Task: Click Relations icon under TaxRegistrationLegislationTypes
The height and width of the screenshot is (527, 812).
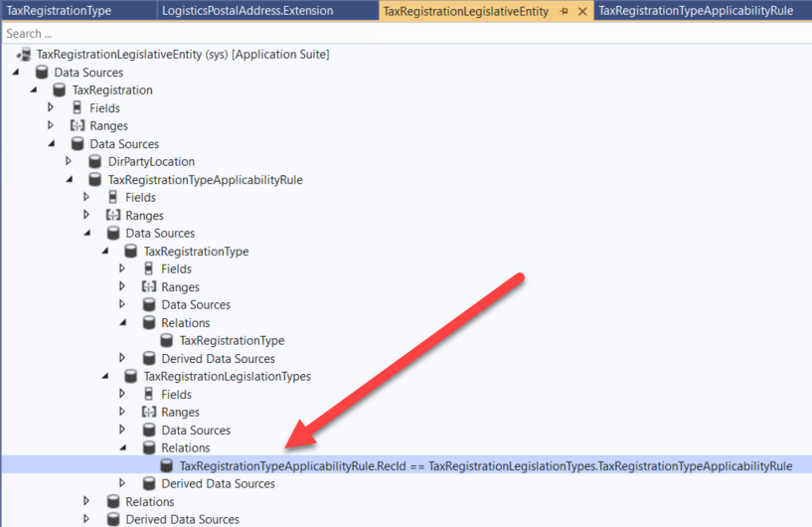Action: (x=149, y=447)
